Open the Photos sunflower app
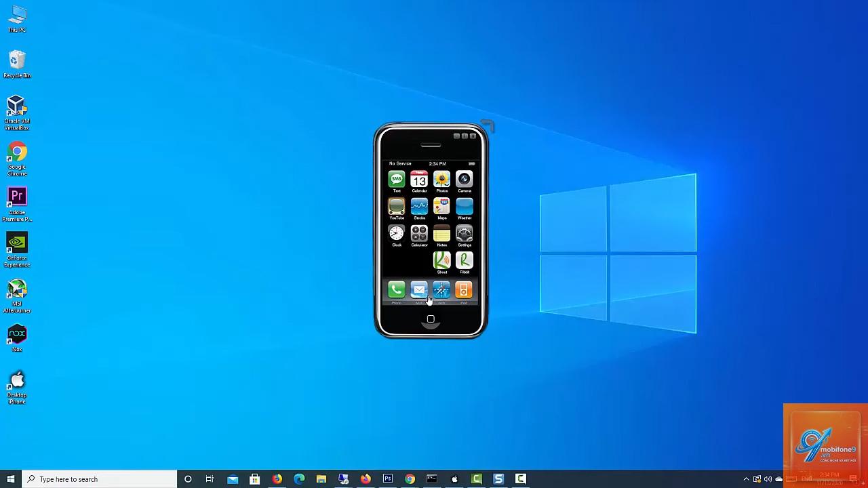 click(441, 180)
